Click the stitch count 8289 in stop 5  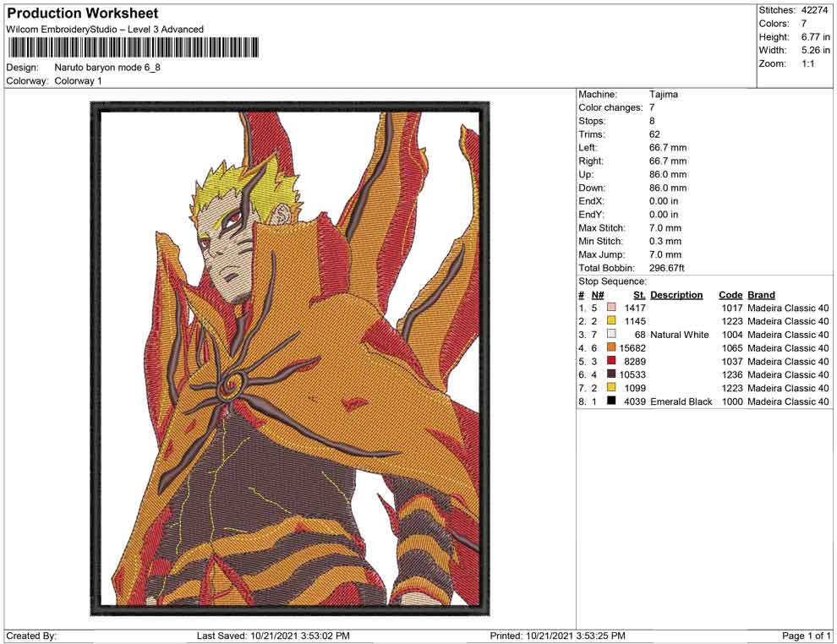pyautogui.click(x=635, y=361)
